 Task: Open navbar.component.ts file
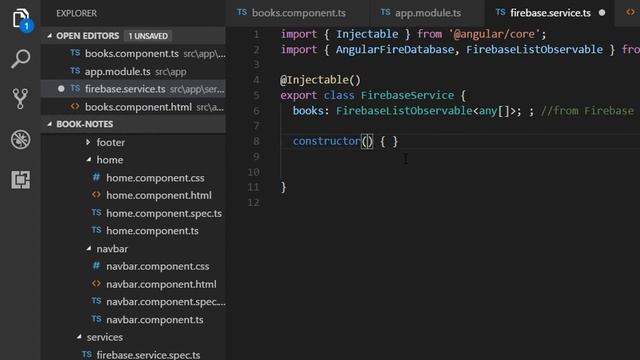tap(155, 320)
